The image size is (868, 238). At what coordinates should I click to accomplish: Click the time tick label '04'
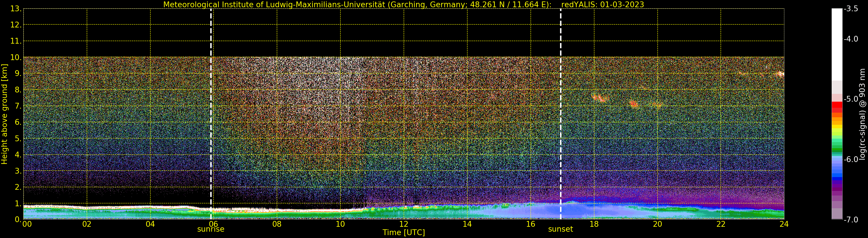[x=150, y=224]
